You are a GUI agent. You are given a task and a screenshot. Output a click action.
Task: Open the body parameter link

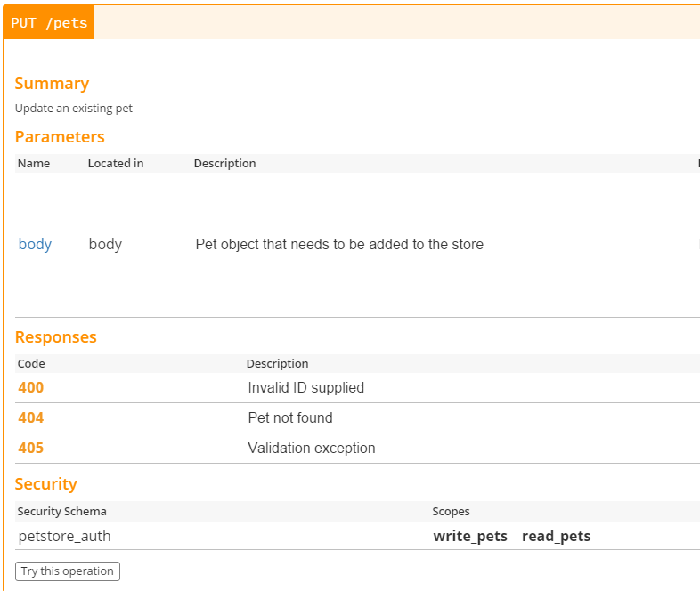35,244
